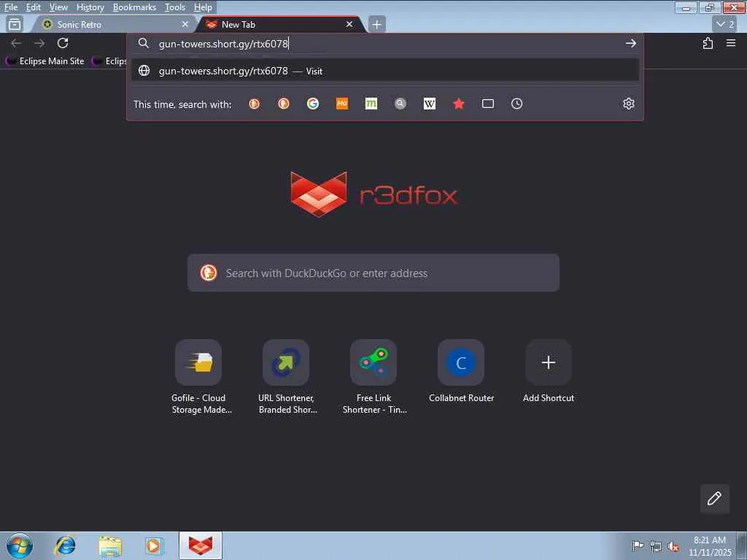747x560 pixels.
Task: Search this time with the orange MetaGer icon
Action: [x=342, y=104]
